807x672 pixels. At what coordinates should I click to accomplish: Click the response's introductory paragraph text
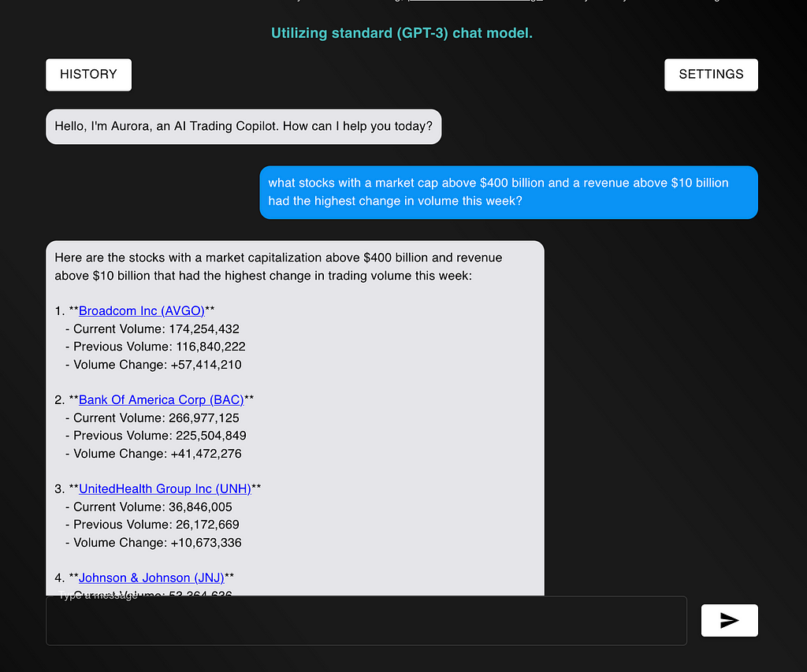pyautogui.click(x=278, y=266)
